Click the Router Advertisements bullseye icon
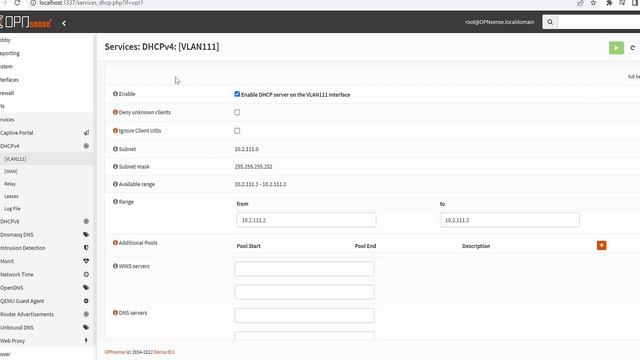The image size is (640, 360). pyautogui.click(x=86, y=314)
